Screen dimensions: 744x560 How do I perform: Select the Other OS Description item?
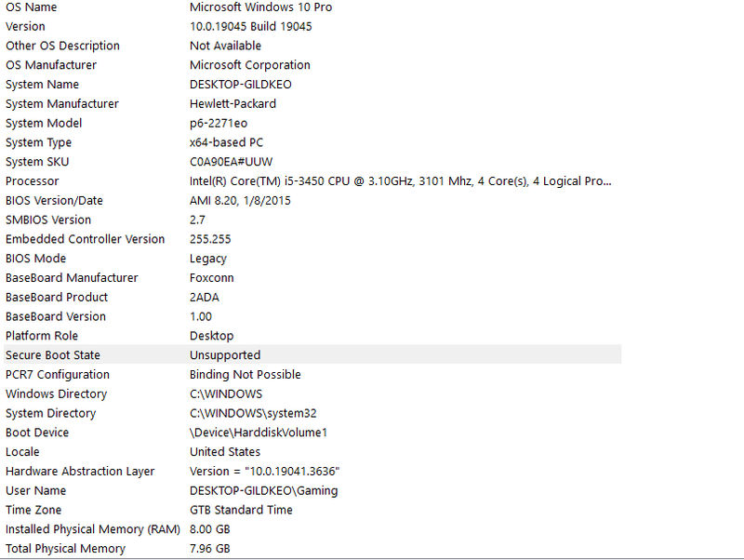pyautogui.click(x=62, y=46)
